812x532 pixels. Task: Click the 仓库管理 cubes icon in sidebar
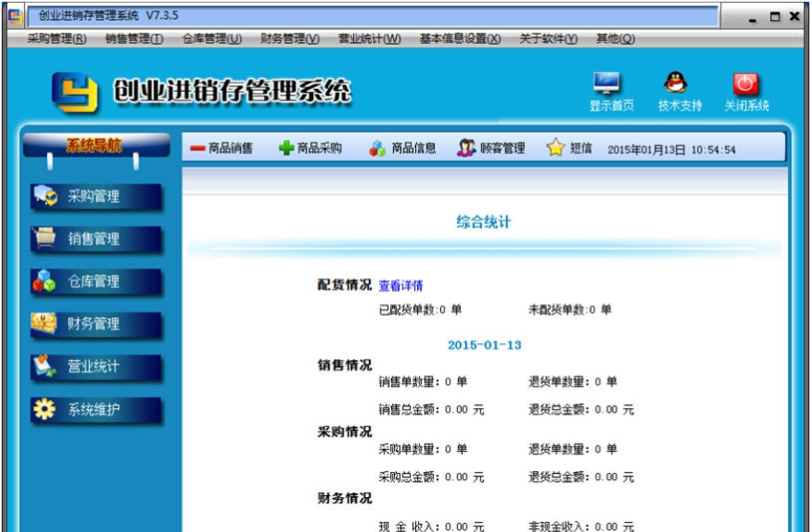pos(44,280)
